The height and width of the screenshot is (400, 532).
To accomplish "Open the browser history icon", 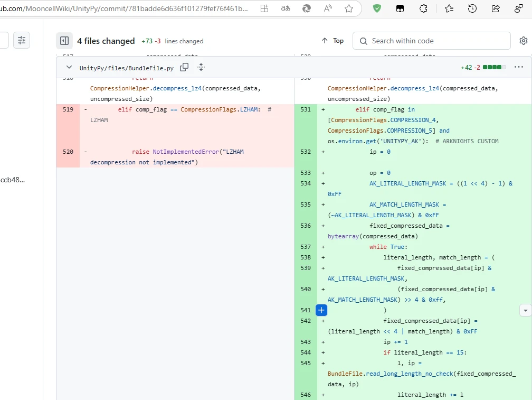I will (x=472, y=8).
